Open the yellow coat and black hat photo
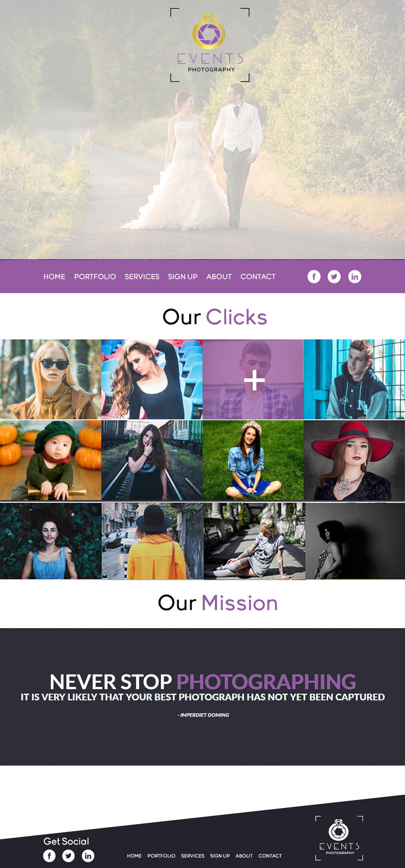 (x=152, y=541)
